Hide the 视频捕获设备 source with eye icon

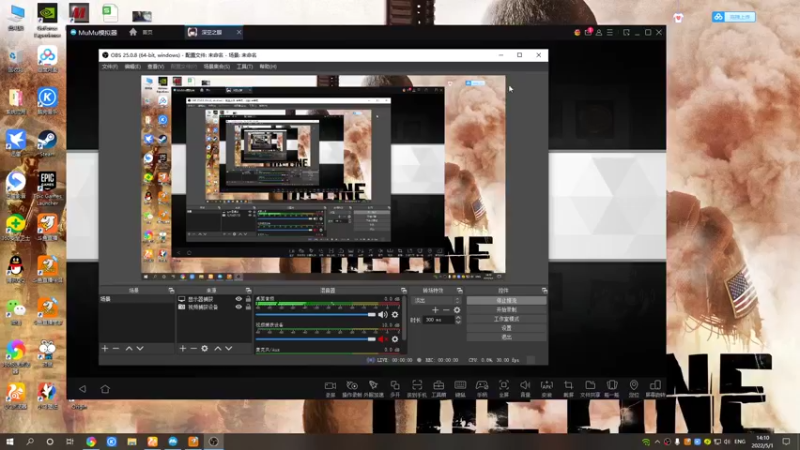coord(238,307)
